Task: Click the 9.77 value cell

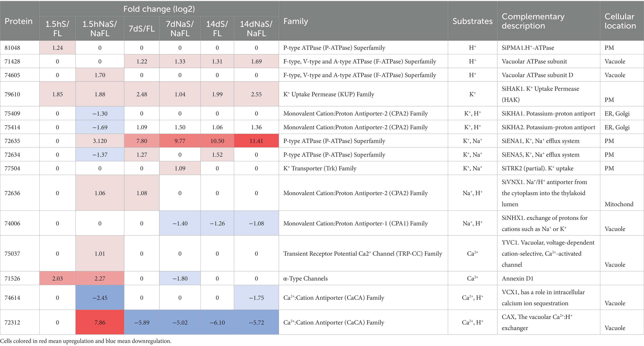Action: [x=180, y=141]
